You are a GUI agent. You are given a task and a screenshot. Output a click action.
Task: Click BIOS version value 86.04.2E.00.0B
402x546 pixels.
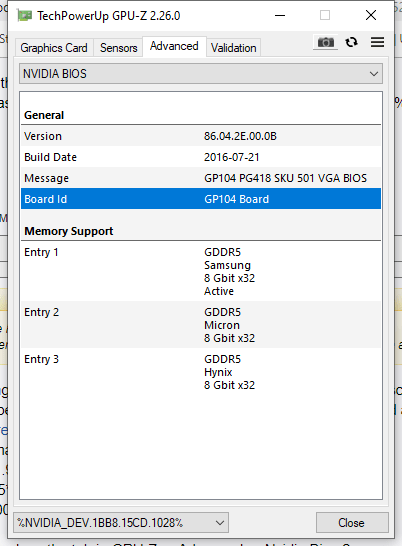(240, 136)
